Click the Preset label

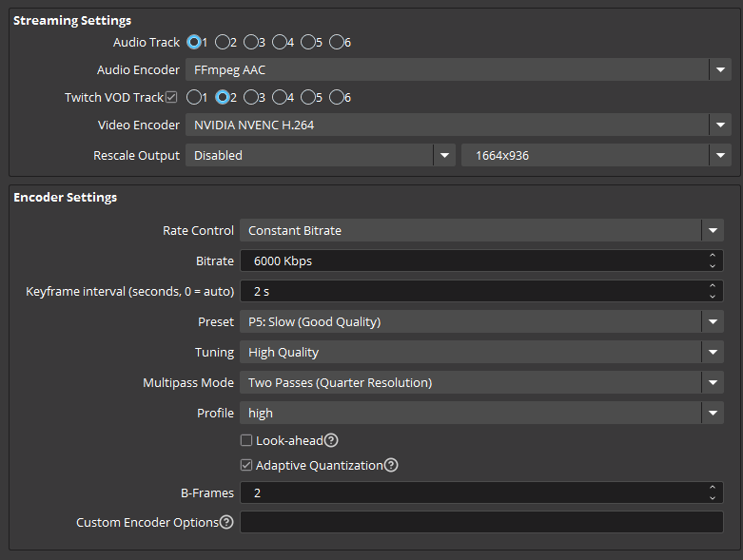click(216, 322)
